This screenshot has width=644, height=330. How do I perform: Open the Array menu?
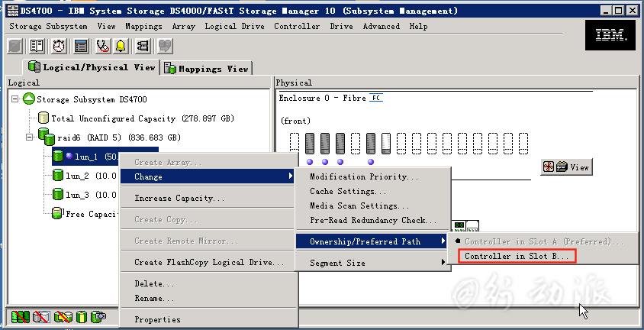coord(184,26)
